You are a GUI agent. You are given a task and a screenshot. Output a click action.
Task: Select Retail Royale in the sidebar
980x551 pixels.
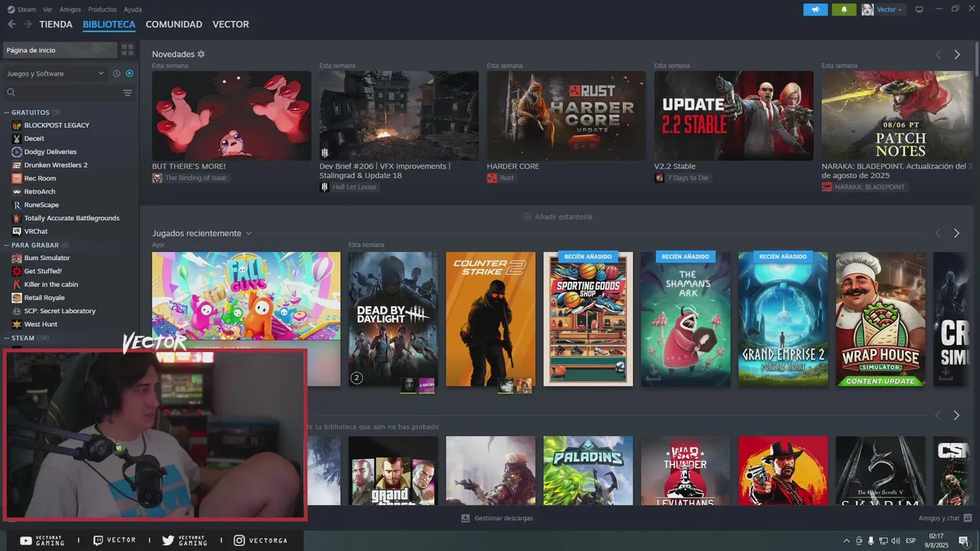(x=44, y=298)
